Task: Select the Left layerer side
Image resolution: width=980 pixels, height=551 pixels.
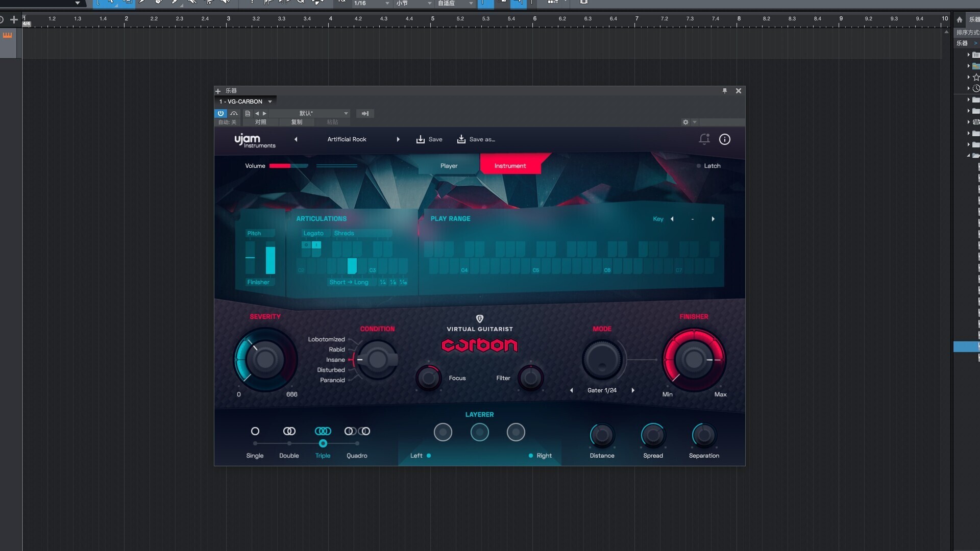Action: click(421, 456)
